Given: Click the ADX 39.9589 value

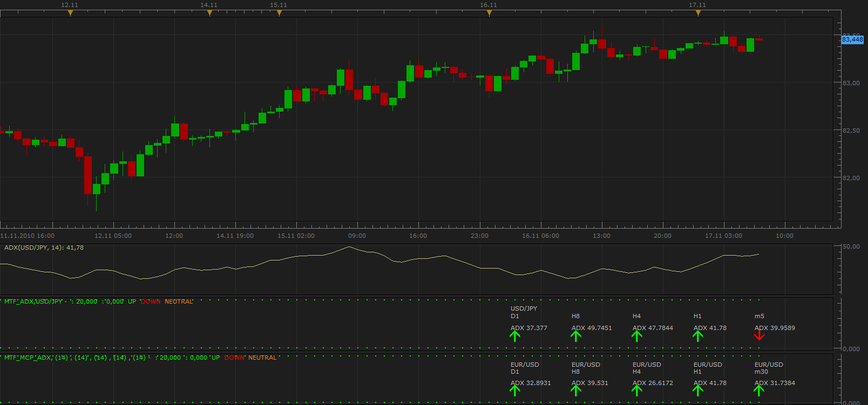Looking at the screenshot, I should click(x=775, y=328).
